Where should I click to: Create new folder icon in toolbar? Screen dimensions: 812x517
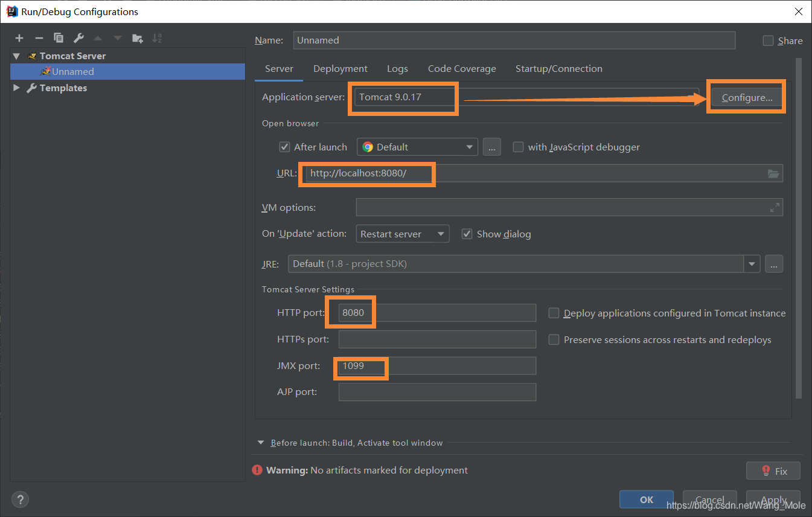(138, 38)
